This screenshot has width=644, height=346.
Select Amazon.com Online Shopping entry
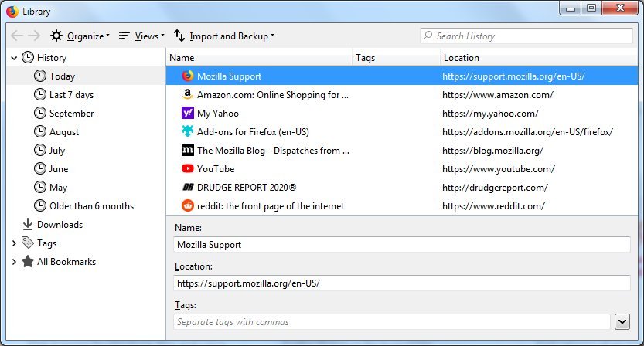tap(402, 95)
